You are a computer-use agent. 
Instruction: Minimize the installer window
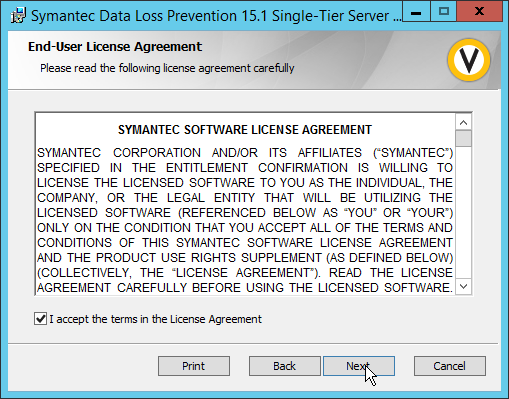(x=416, y=12)
